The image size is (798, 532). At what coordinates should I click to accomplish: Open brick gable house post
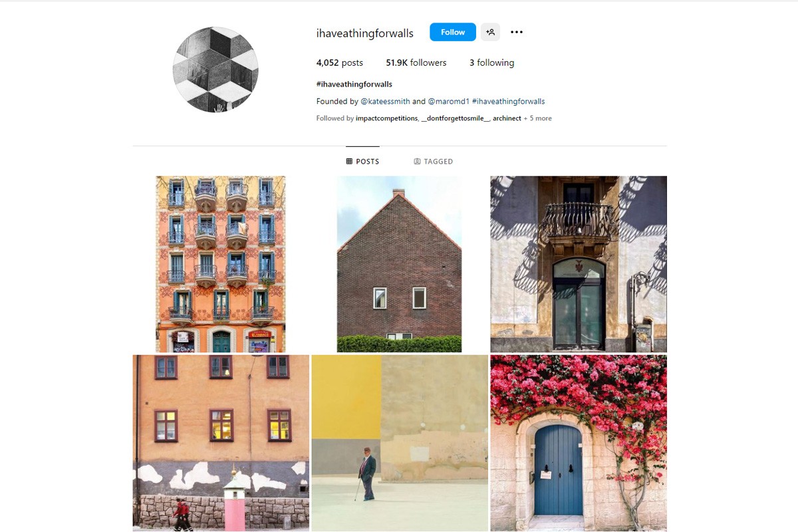[x=399, y=264]
